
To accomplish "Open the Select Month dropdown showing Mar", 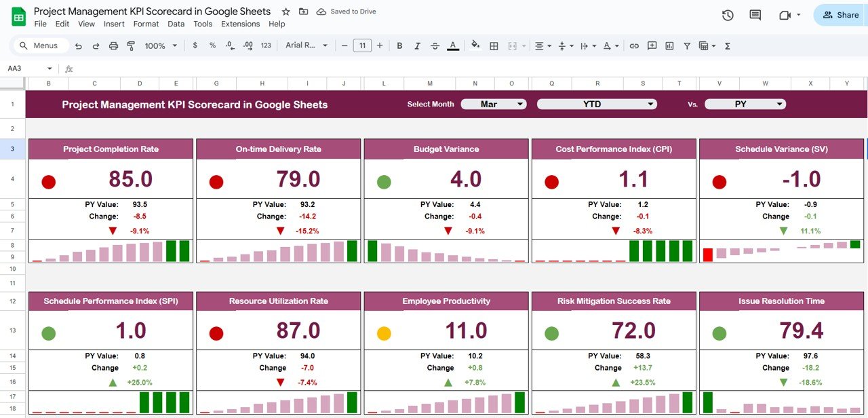I will coord(494,104).
